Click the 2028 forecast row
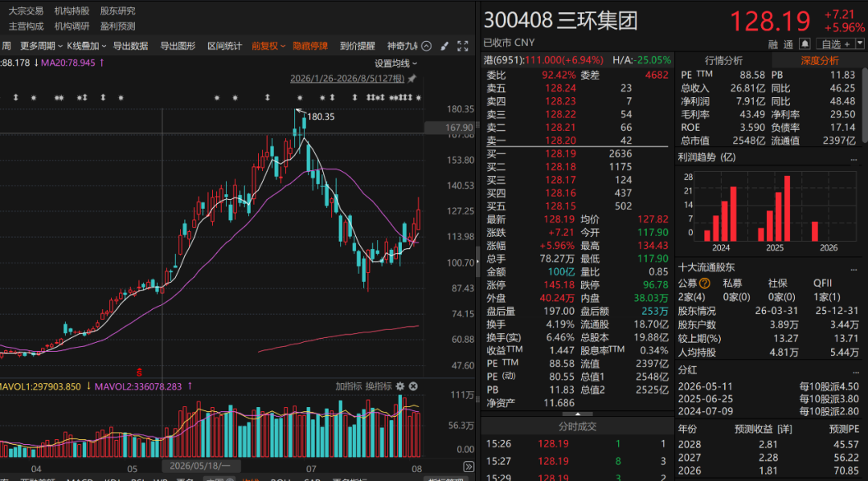The width and height of the screenshot is (868, 481). pos(768,445)
